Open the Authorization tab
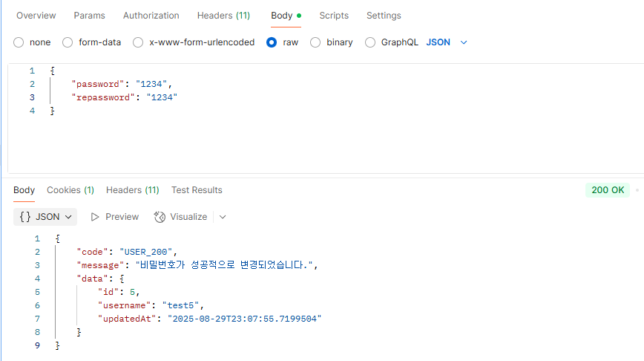The width and height of the screenshot is (644, 361). 151,16
